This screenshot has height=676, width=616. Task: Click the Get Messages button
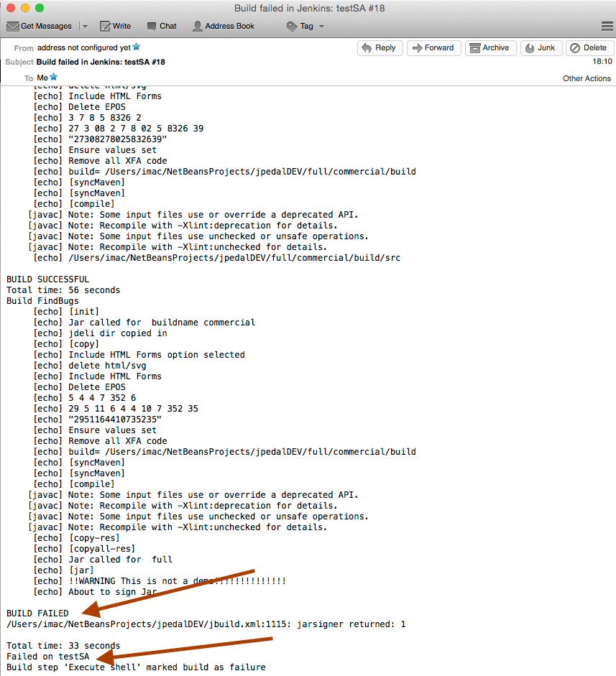coord(40,26)
